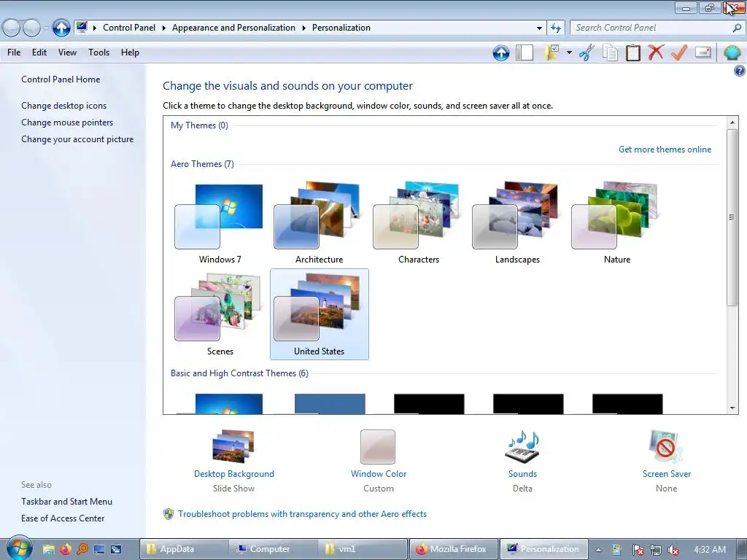Expand arrow before Control Panel breadcrumb
Image resolution: width=747 pixels, height=560 pixels.
pyautogui.click(x=94, y=28)
